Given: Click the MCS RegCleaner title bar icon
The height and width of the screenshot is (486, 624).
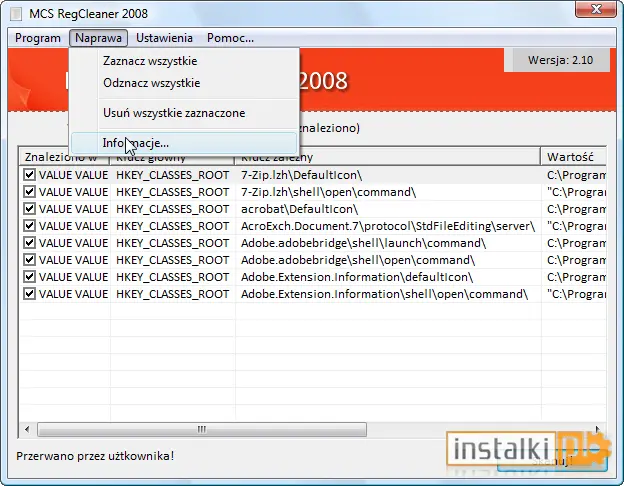Looking at the screenshot, I should click(16, 14).
